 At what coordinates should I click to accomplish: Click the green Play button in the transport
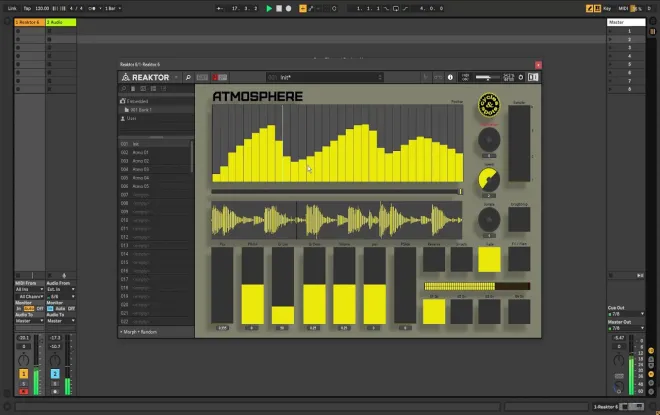(269, 8)
